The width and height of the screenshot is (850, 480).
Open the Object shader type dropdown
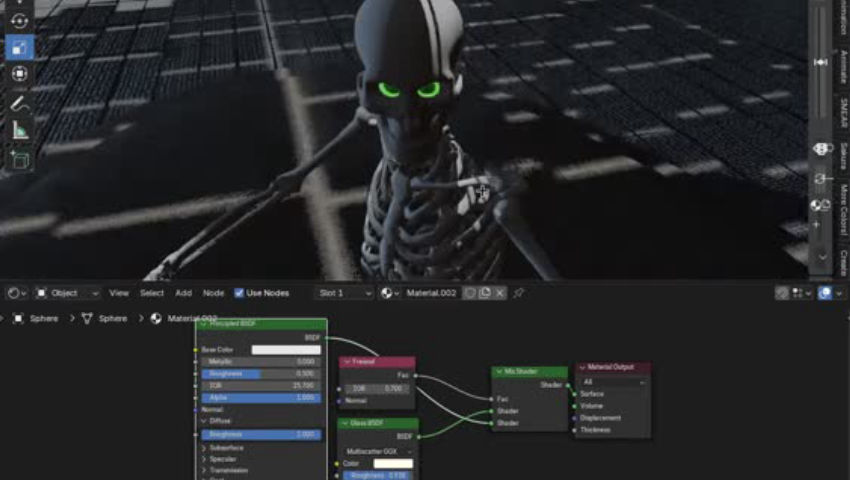pos(68,293)
